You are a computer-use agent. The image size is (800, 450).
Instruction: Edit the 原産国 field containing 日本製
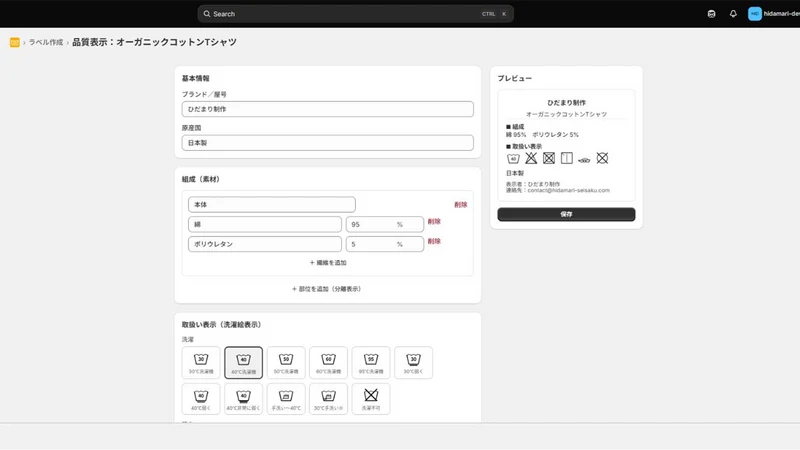[x=328, y=143]
